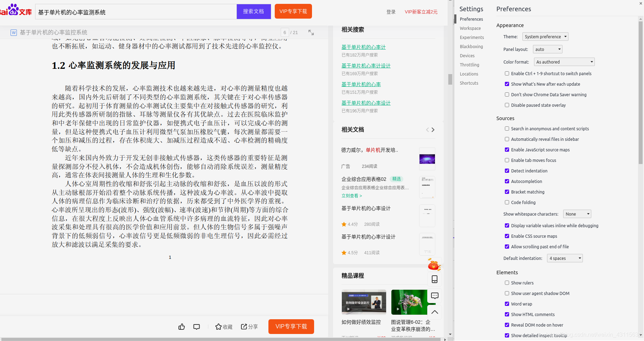Expand document to fullscreen view
Screen dimensions: 644x341
[311, 32]
